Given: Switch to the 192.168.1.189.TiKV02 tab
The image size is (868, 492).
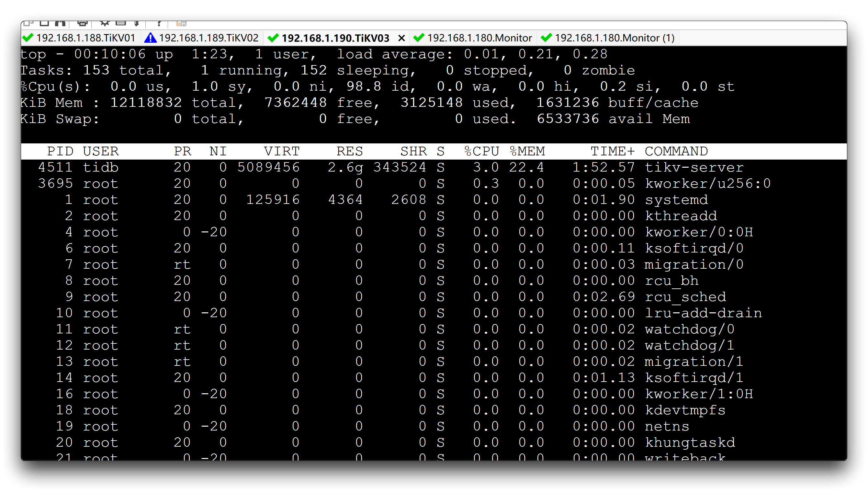Looking at the screenshot, I should 209,38.
